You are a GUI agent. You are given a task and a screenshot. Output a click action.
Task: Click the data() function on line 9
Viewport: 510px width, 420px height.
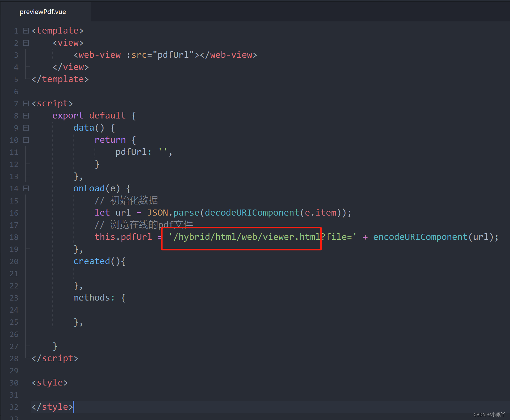pos(89,128)
